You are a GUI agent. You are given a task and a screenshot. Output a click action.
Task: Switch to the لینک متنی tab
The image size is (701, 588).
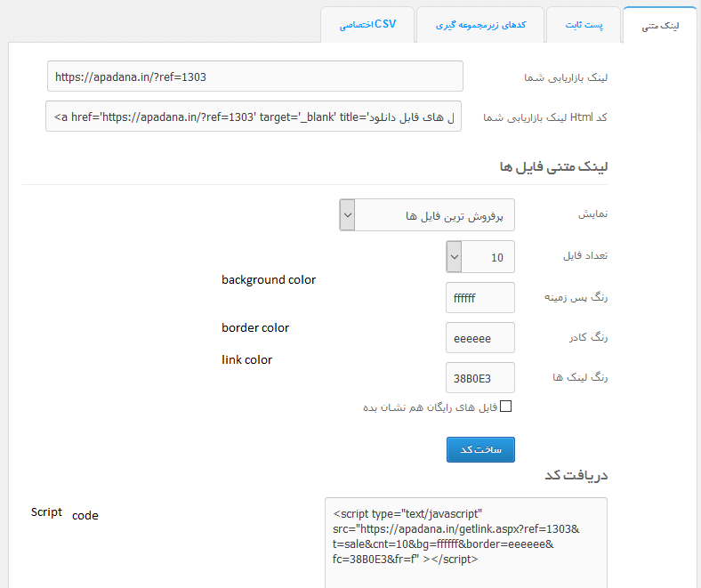pos(660,26)
